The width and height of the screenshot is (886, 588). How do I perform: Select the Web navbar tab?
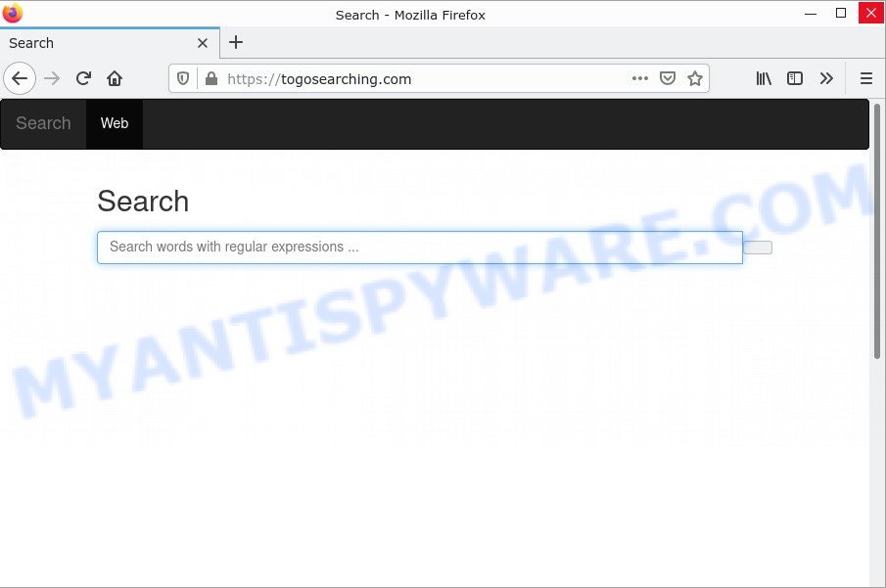click(115, 123)
